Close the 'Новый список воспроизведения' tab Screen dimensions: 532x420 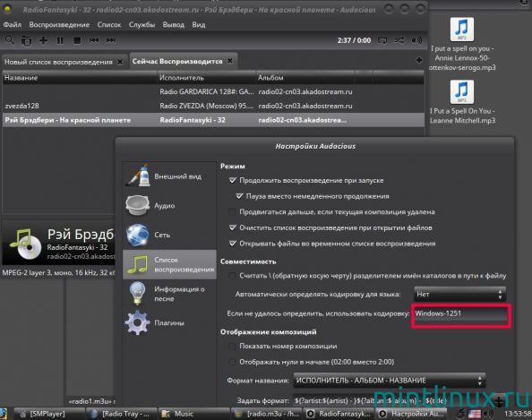click(120, 62)
